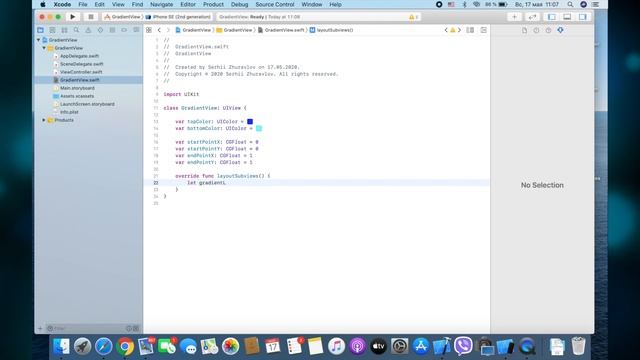Image resolution: width=640 pixels, height=360 pixels.
Task: Open Chrome from the Dock
Action: pos(125,347)
